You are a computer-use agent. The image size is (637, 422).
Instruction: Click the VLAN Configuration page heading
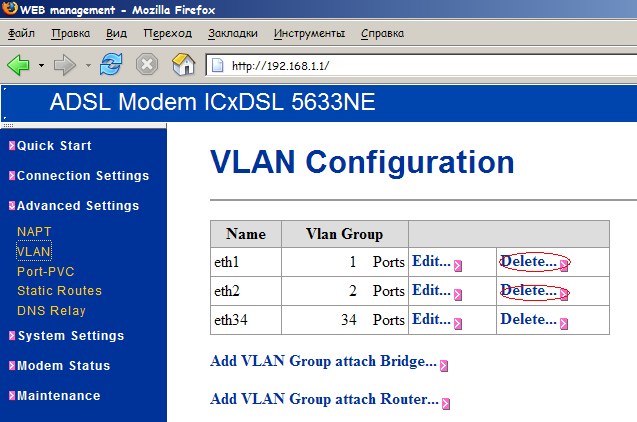362,162
